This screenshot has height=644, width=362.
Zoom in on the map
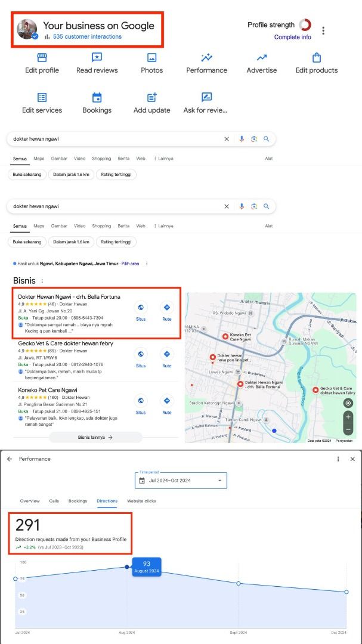point(348,417)
